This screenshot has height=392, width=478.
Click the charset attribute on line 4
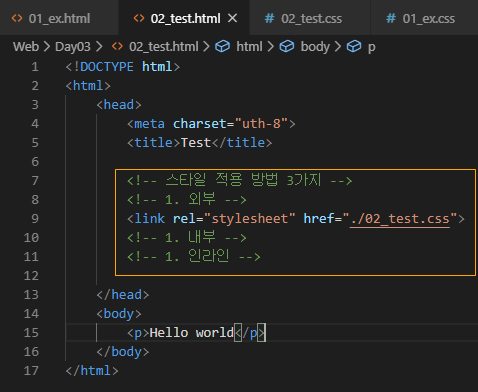pyautogui.click(x=200, y=124)
